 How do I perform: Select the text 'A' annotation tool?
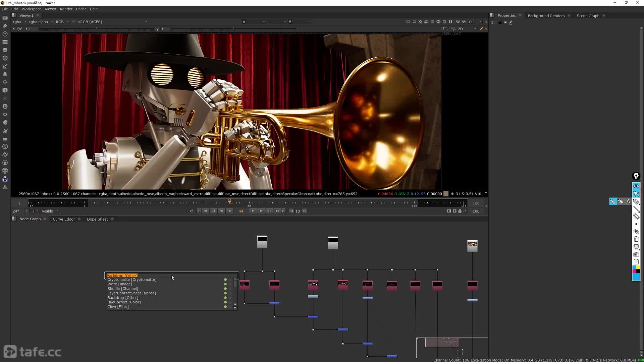click(628, 201)
